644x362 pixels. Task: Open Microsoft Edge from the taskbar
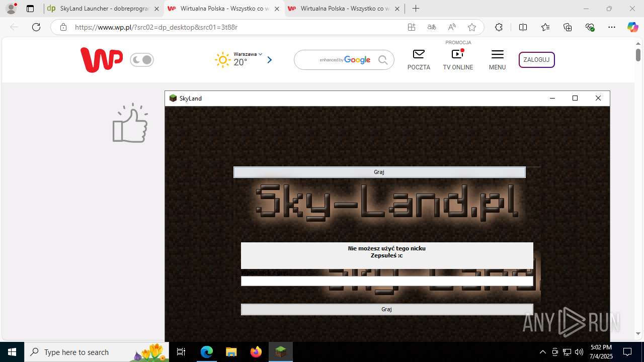(207, 352)
